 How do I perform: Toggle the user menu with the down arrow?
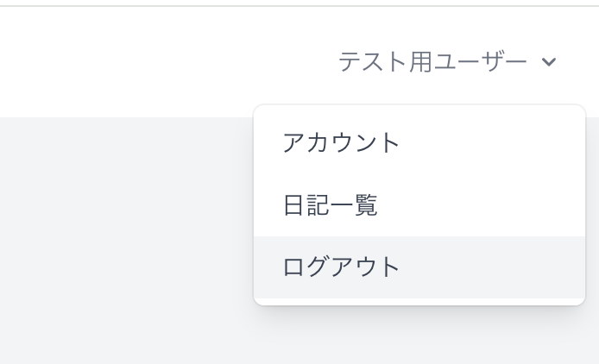548,62
